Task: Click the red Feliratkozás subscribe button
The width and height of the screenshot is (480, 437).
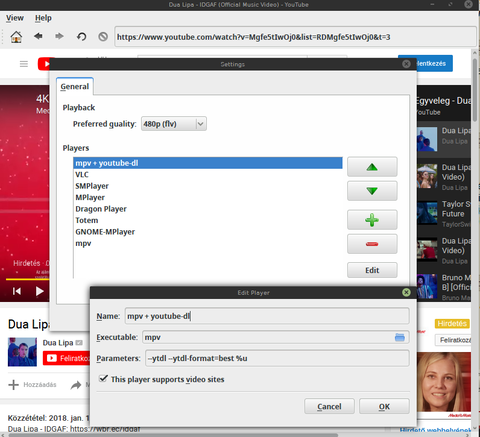Action: pyautogui.click(x=67, y=358)
